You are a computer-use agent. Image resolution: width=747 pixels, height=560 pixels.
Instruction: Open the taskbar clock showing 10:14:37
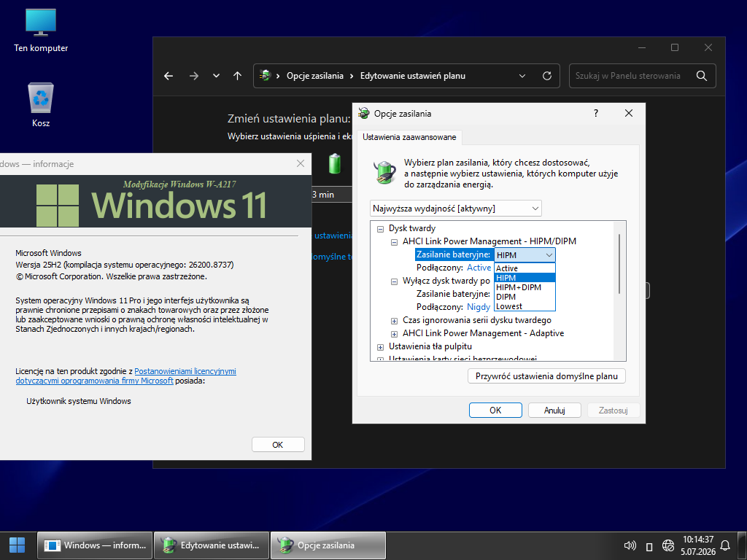click(x=698, y=545)
